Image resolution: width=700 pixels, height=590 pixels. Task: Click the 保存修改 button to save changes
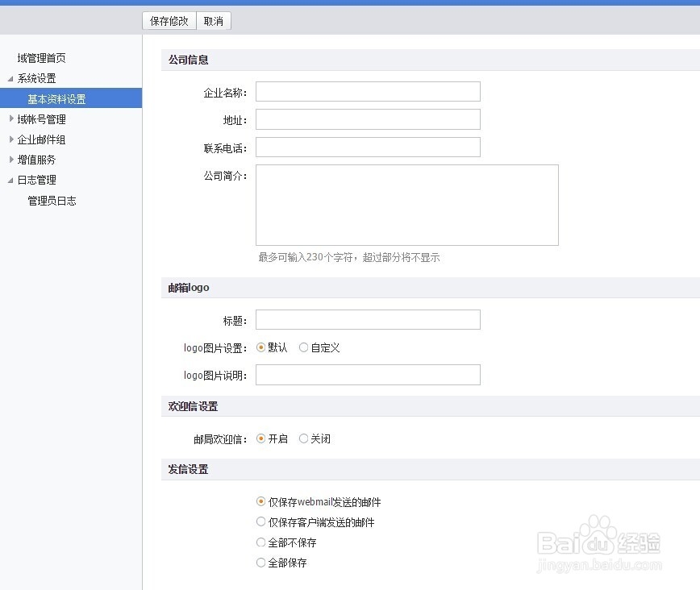pyautogui.click(x=169, y=21)
